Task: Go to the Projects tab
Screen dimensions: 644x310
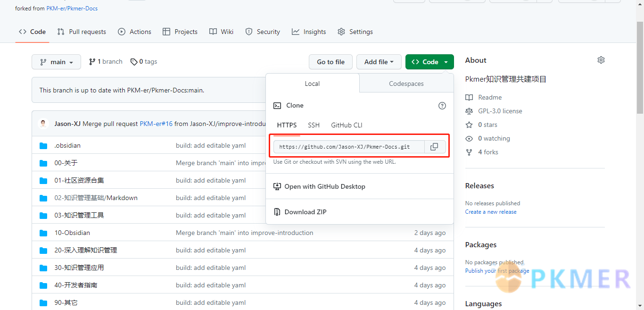Action: click(x=180, y=32)
